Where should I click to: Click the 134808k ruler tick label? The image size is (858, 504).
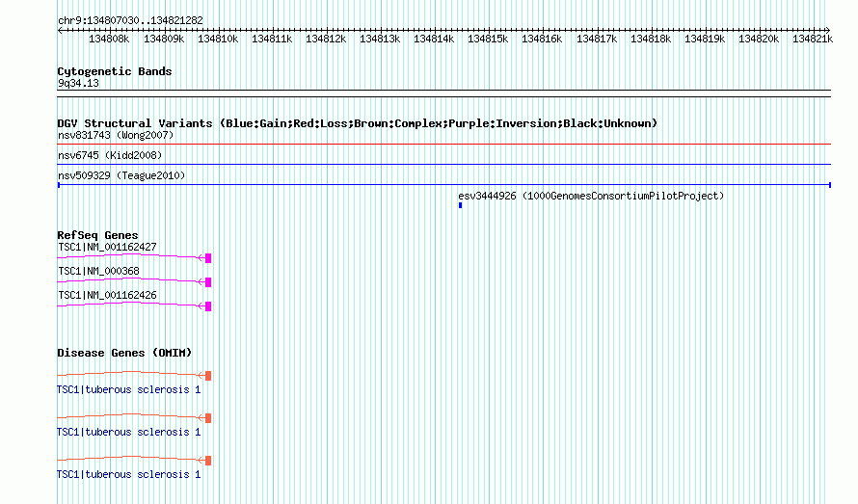pyautogui.click(x=110, y=39)
